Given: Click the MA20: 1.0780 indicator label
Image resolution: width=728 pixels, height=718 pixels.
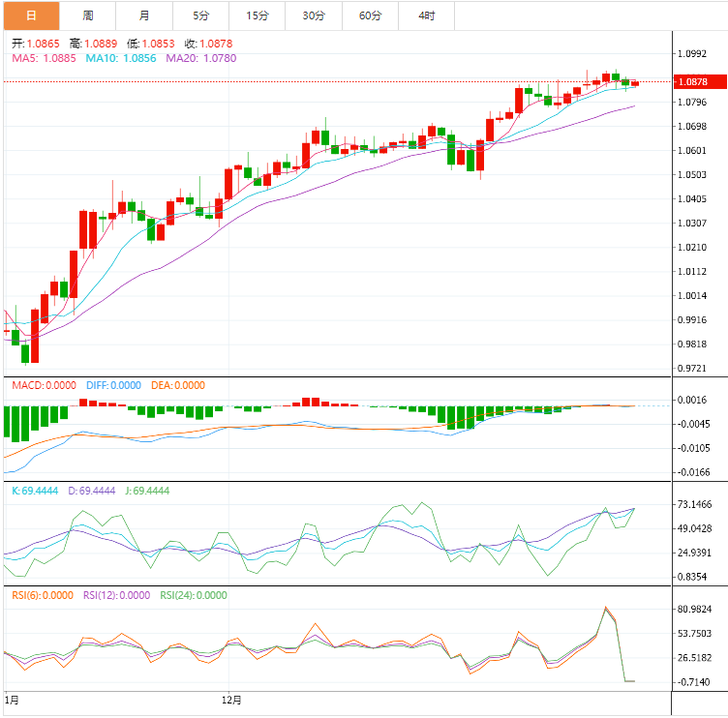Looking at the screenshot, I should point(200,58).
